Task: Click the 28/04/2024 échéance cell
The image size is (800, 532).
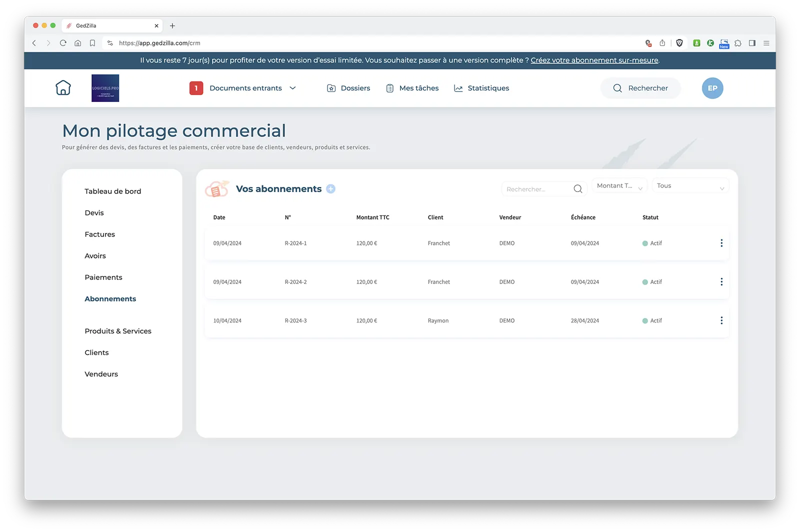Action: pos(585,321)
